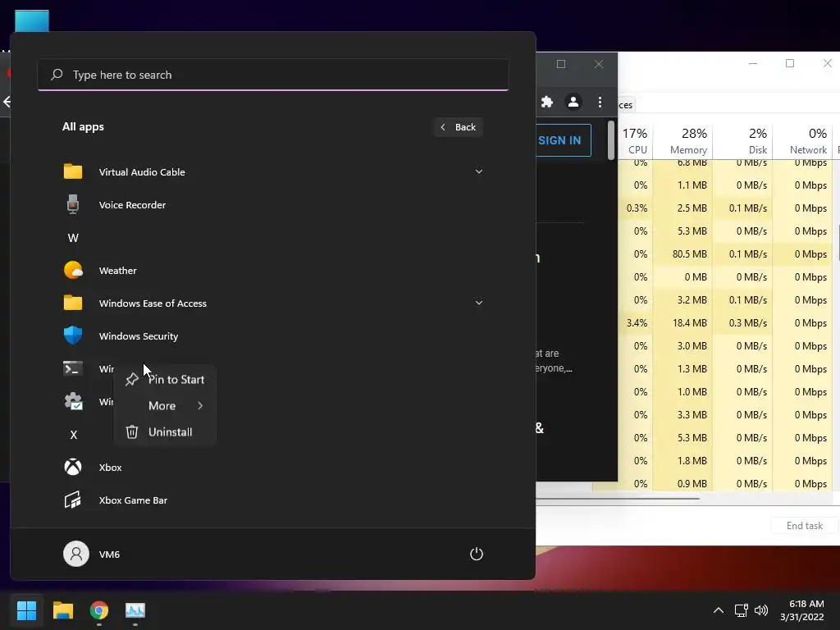Click the Chrome page vertical scrollbar

611,139
